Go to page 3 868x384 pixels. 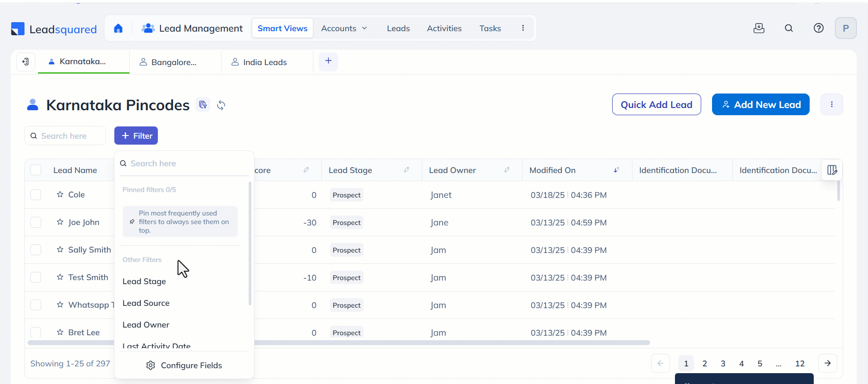click(723, 363)
